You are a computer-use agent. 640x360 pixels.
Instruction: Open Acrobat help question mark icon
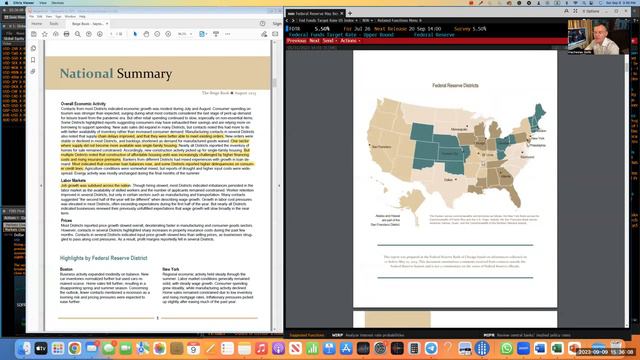tap(262, 24)
